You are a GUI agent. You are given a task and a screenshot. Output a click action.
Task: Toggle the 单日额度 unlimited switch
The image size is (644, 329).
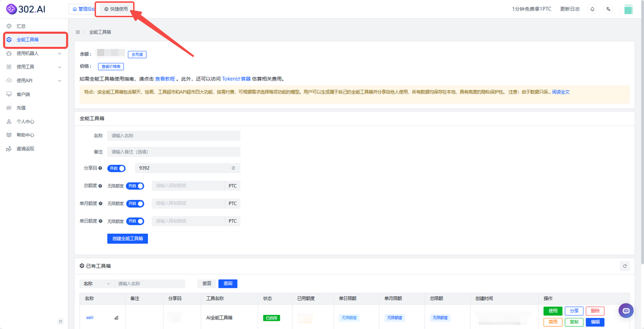click(135, 221)
